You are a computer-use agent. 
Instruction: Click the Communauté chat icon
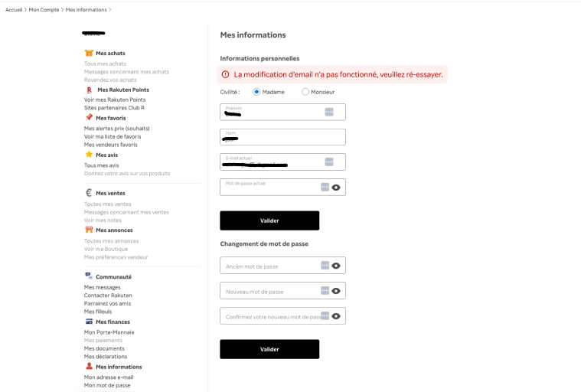pos(89,276)
